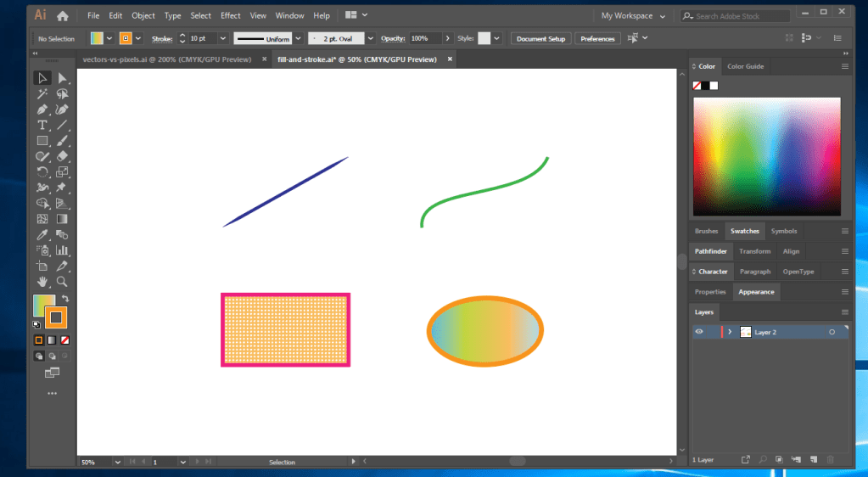This screenshot has width=868, height=477.
Task: Select the Magic Wand tool
Action: pyautogui.click(x=42, y=94)
